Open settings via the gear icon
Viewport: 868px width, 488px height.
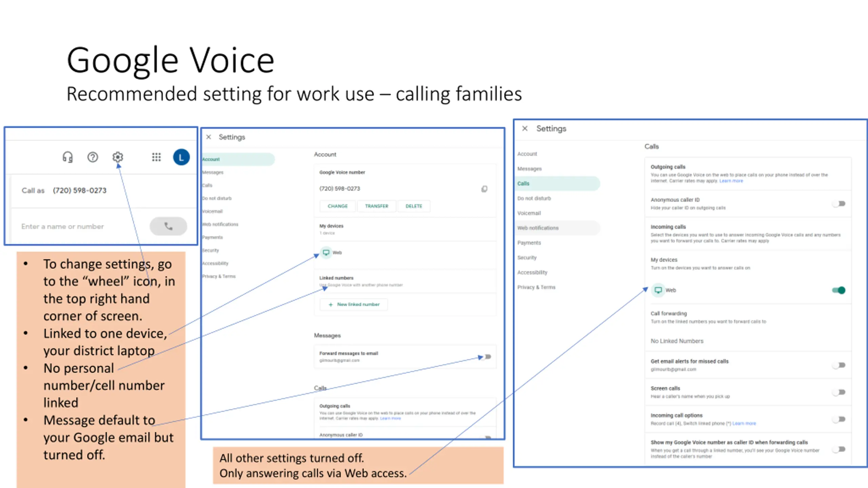118,157
